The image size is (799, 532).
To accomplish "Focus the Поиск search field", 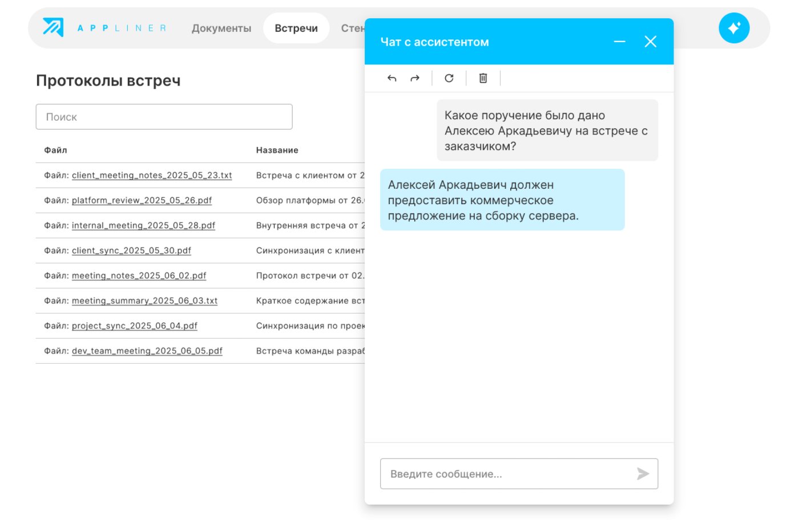I will pyautogui.click(x=164, y=117).
